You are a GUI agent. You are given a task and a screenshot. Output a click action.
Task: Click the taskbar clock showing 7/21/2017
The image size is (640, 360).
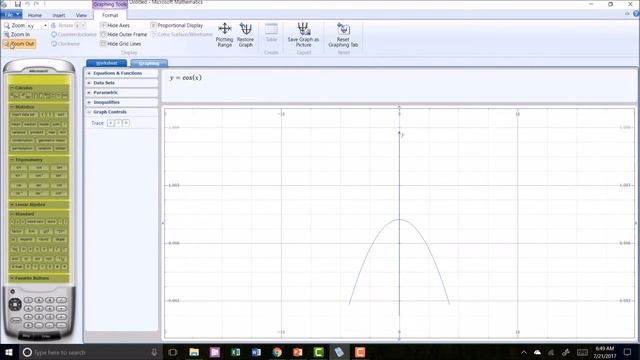(x=604, y=352)
